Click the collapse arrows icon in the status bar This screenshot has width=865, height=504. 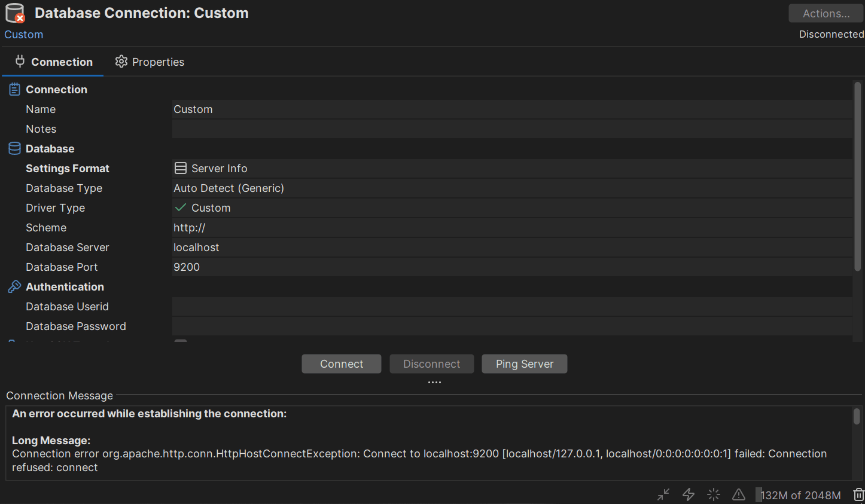click(x=663, y=494)
